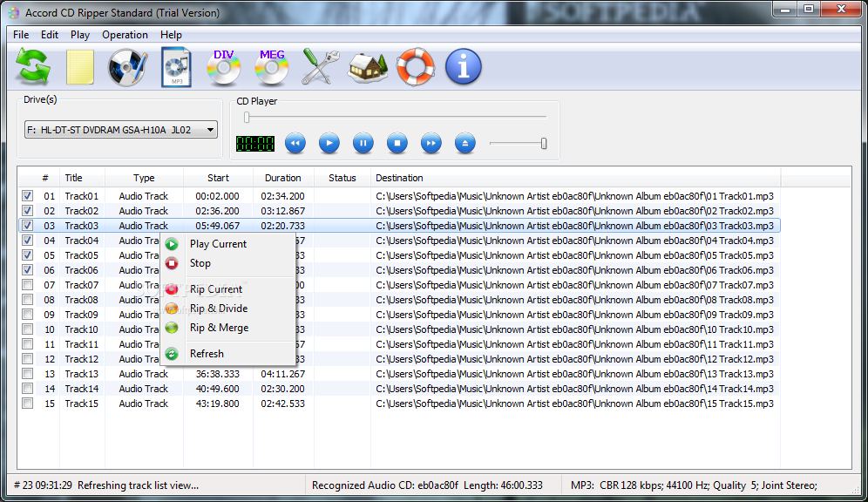Click green Play Current icon in context menu
The width and height of the screenshot is (868, 502).
coord(172,244)
